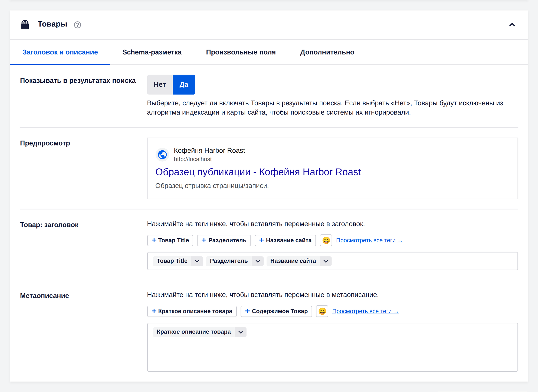The width and height of the screenshot is (538, 392).
Task: Switch to the Заголовок и описание tab
Action: click(60, 52)
